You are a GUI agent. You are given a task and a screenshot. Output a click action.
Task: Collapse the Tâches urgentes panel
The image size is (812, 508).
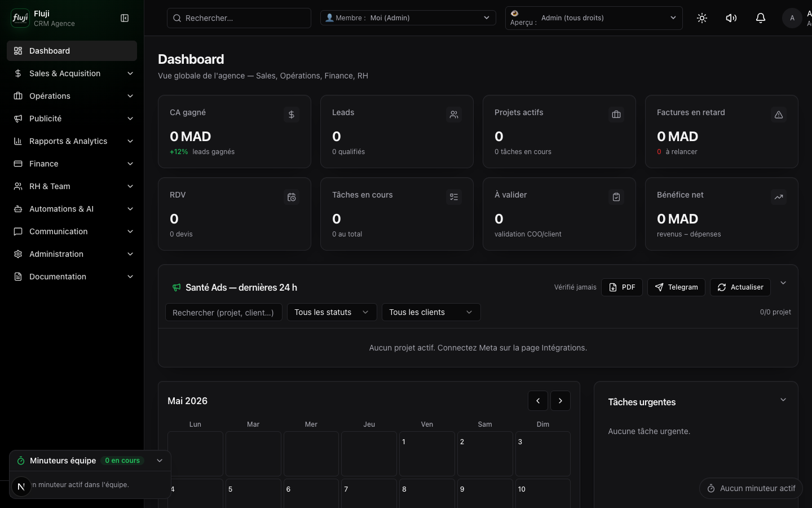(x=783, y=400)
